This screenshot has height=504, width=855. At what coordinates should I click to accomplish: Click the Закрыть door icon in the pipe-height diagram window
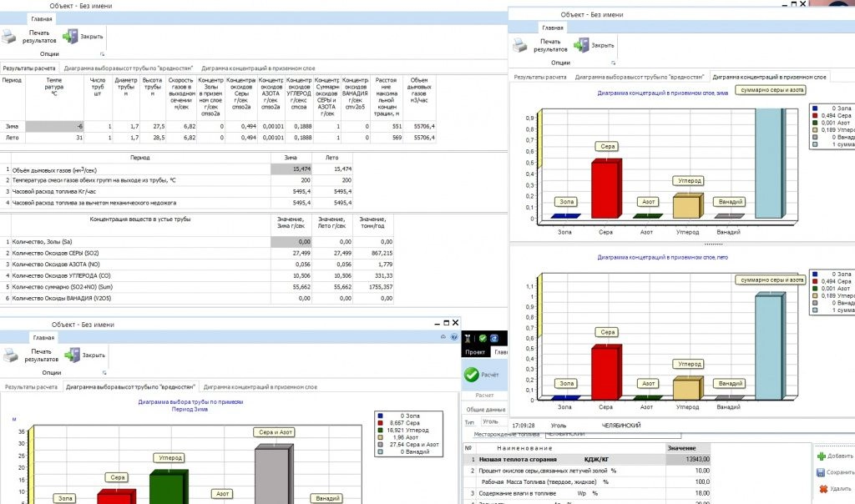tap(73, 355)
